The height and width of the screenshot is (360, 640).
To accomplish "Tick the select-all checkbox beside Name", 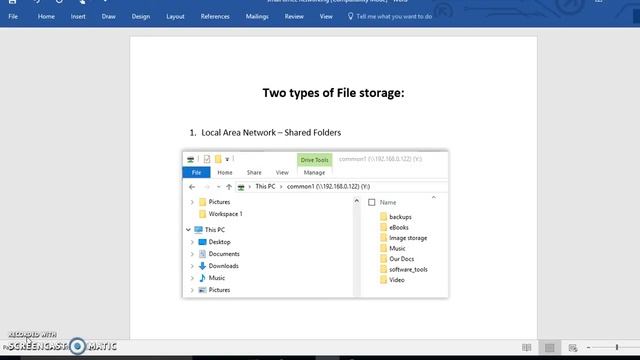I will coord(371,202).
